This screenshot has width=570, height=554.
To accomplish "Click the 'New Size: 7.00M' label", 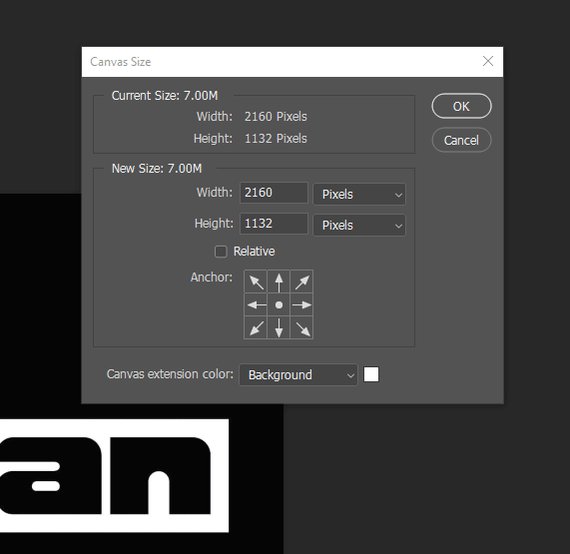I will [157, 169].
